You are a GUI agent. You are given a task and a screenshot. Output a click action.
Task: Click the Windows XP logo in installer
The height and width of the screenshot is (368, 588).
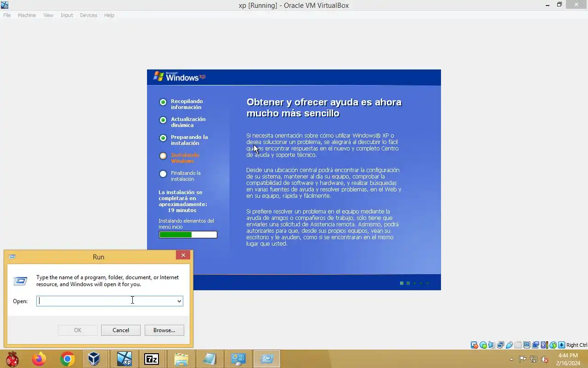click(179, 76)
